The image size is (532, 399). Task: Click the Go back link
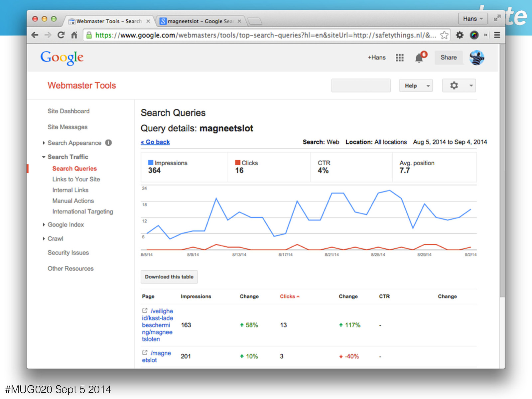[x=155, y=142]
